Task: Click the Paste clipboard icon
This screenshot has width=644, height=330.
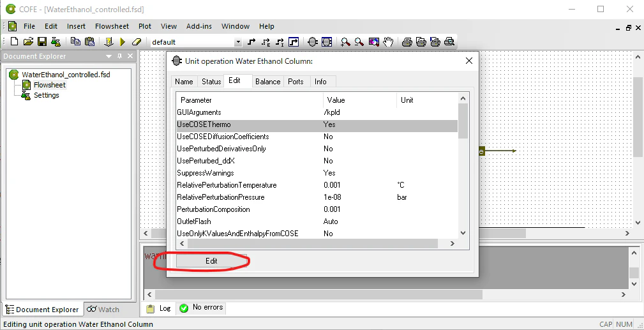Action: click(x=89, y=42)
